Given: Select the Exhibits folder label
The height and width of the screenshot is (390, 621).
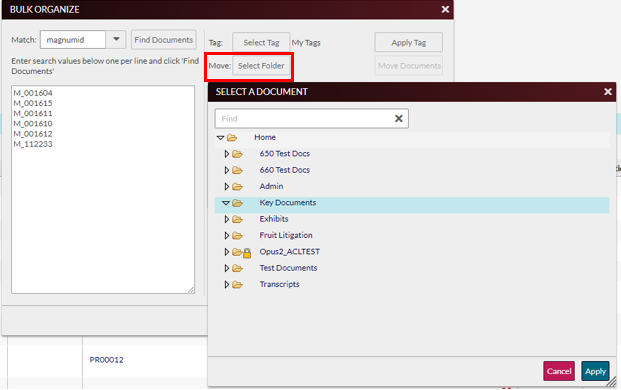Looking at the screenshot, I should pyautogui.click(x=274, y=219).
